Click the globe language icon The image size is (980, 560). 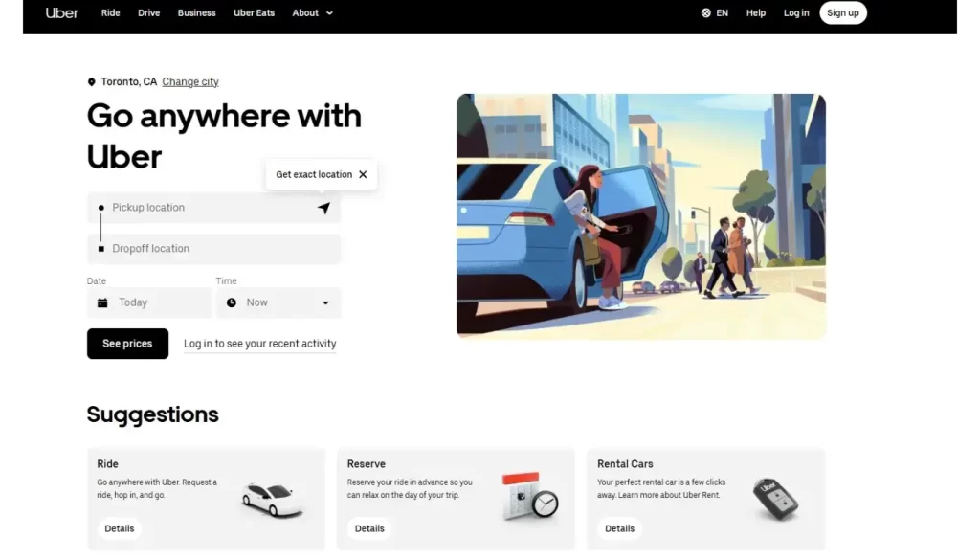point(705,12)
